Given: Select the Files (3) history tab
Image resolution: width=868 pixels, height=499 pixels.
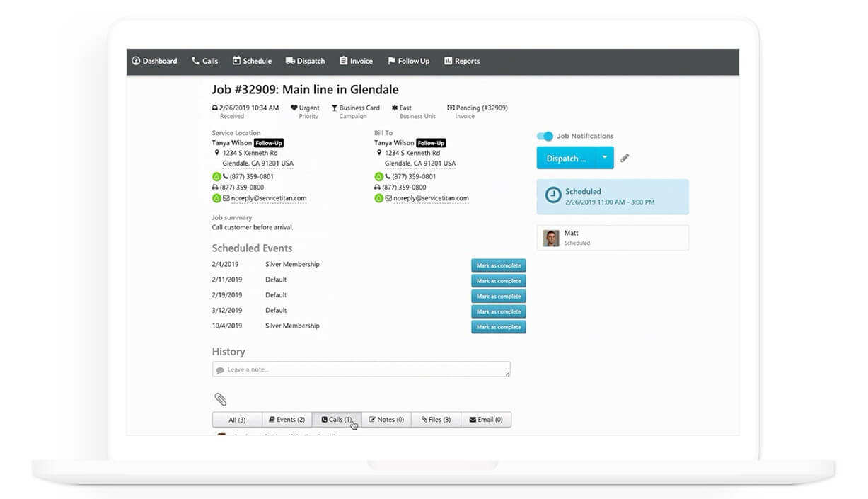Looking at the screenshot, I should pos(436,420).
